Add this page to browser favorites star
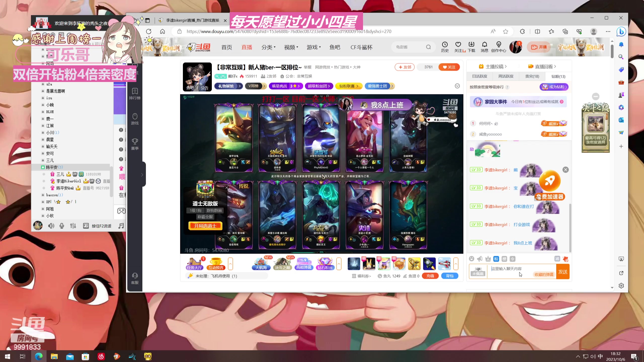644x362 pixels. pyautogui.click(x=506, y=31)
